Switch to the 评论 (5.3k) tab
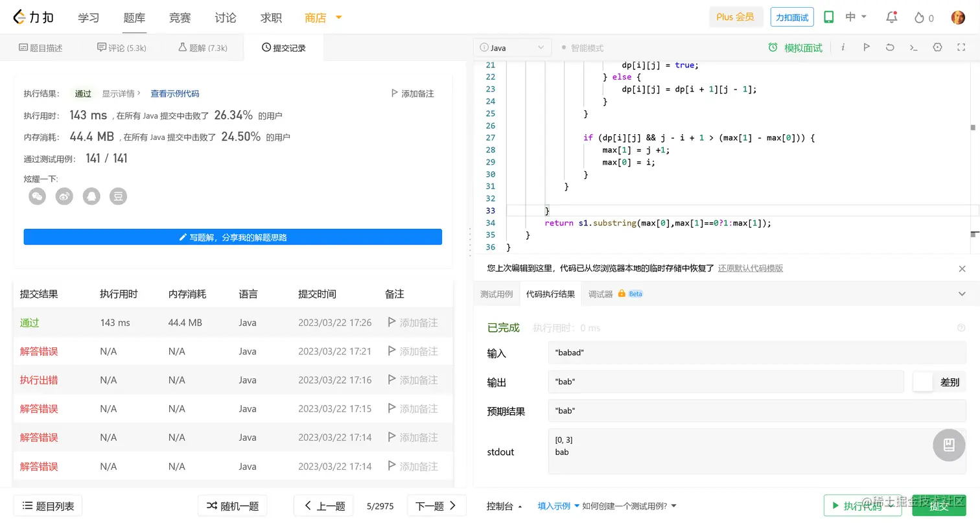Viewport: 980px width, 523px height. (x=121, y=47)
